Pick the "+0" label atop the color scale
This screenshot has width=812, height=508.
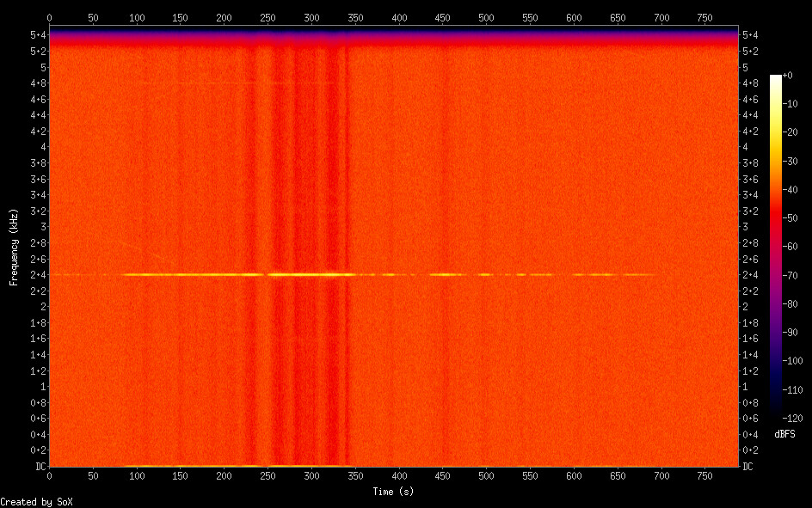(788, 76)
